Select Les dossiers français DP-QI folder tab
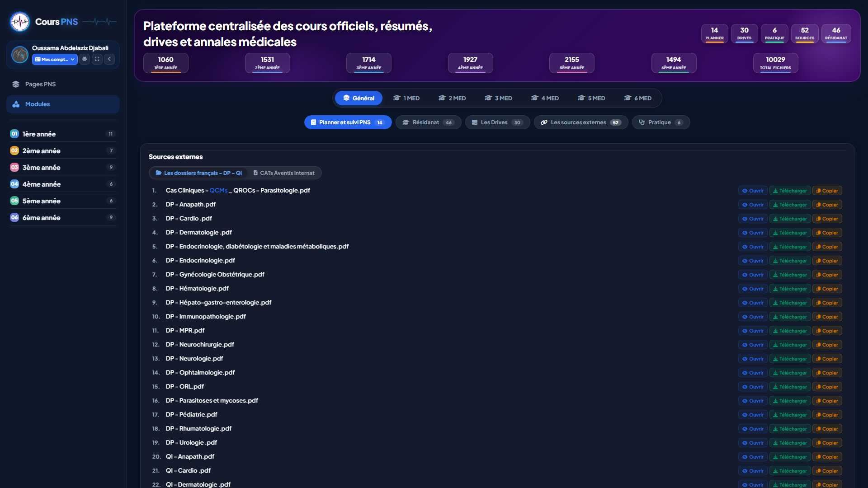 pyautogui.click(x=199, y=173)
